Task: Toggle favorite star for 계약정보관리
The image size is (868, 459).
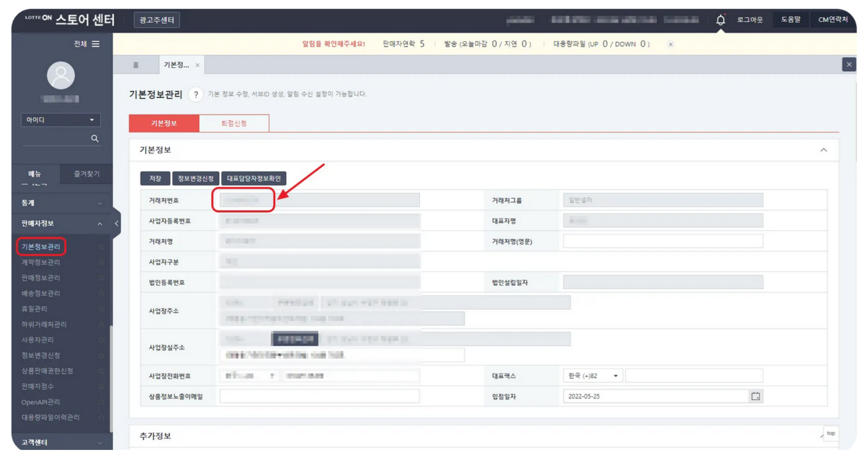Action: tap(101, 262)
